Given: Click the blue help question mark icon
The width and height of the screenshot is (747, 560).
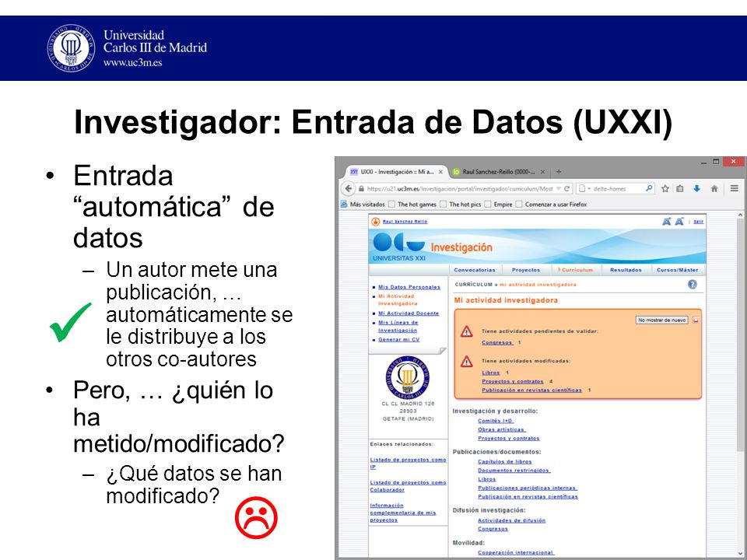Looking at the screenshot, I should click(x=693, y=285).
